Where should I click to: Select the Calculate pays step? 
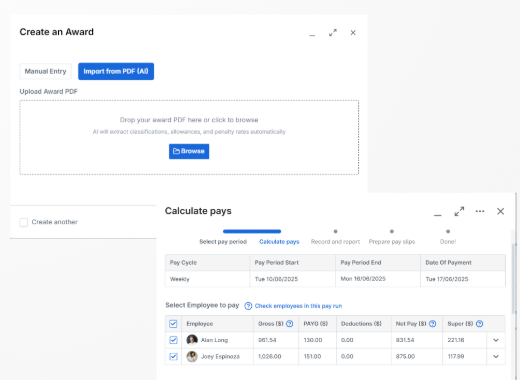[x=279, y=242]
